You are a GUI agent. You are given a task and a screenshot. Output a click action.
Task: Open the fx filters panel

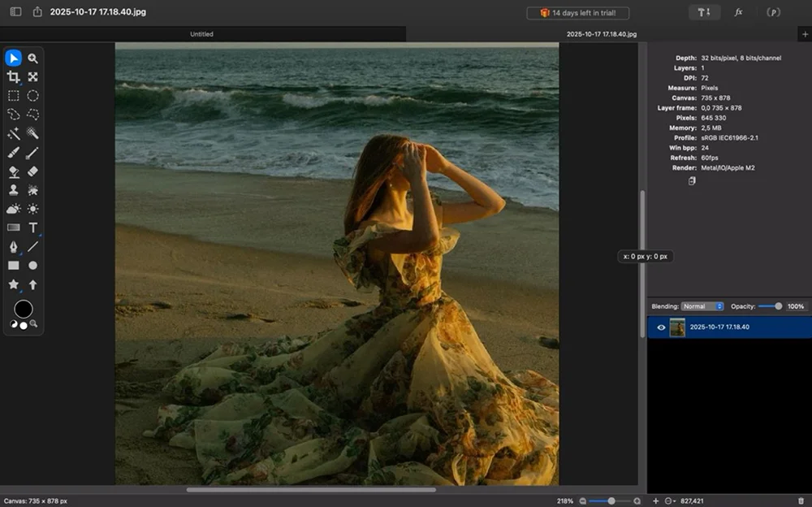(738, 12)
